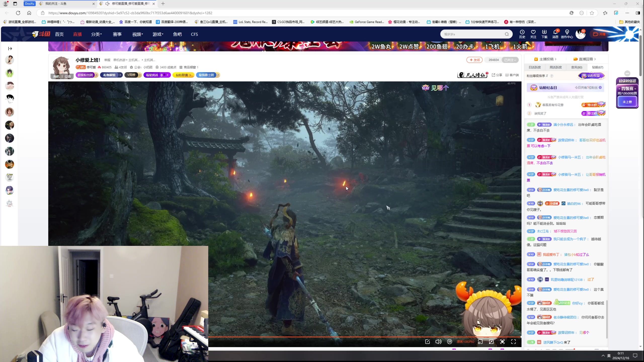Switch to the 贵宾(80) tab
The width and height of the screenshot is (644, 362).
[x=576, y=67]
